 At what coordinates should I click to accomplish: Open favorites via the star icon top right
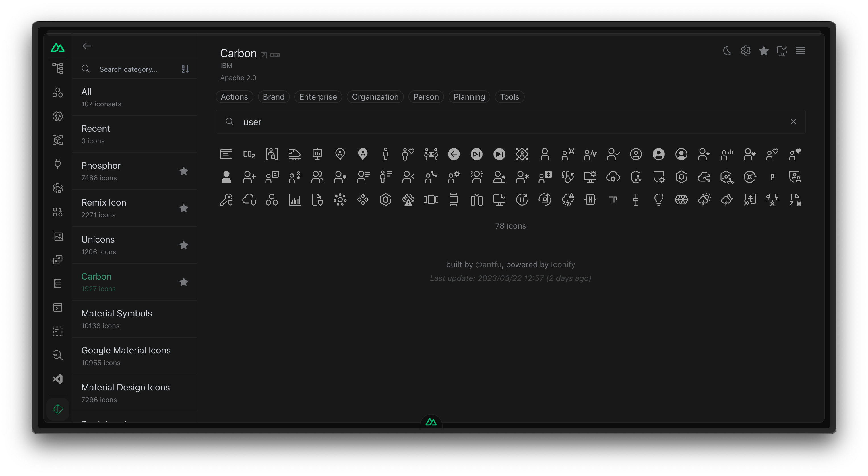pyautogui.click(x=764, y=51)
